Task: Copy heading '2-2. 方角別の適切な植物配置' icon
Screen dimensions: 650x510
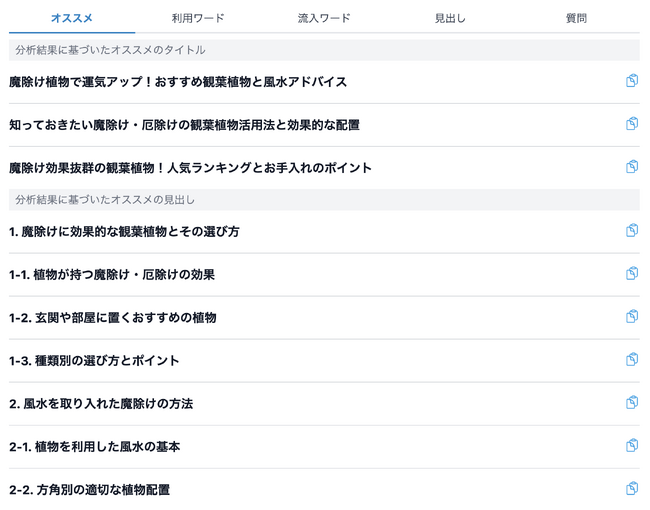Action: (x=631, y=489)
